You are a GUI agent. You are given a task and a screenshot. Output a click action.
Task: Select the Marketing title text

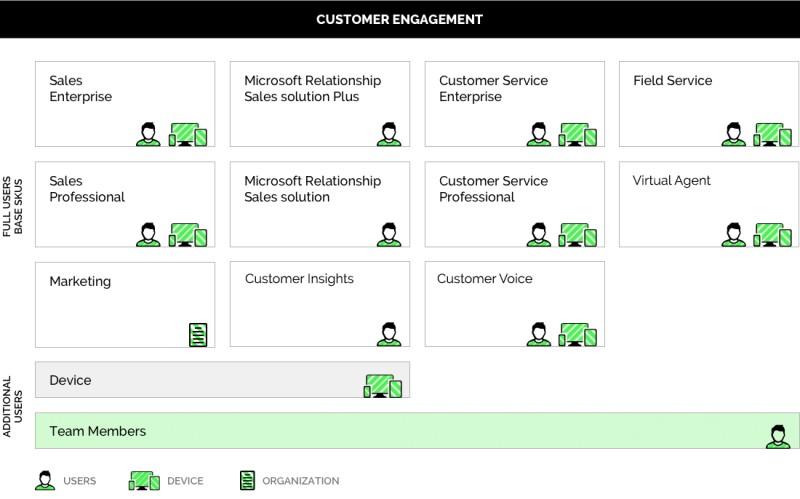80,281
